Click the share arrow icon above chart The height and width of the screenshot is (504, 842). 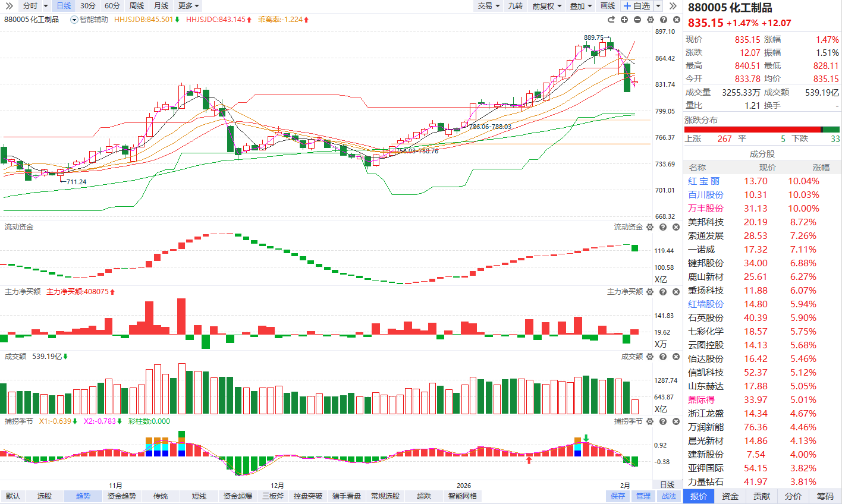click(x=611, y=20)
